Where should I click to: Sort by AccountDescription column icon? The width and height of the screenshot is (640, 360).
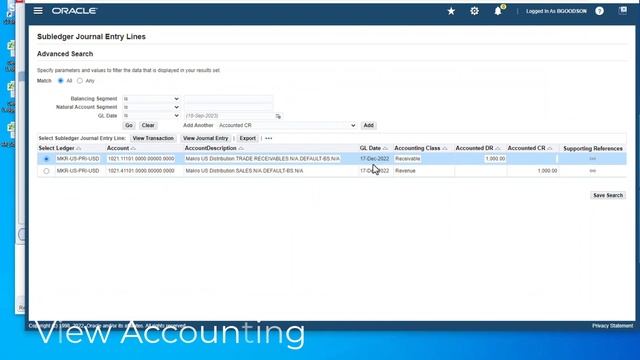[x=241, y=149]
